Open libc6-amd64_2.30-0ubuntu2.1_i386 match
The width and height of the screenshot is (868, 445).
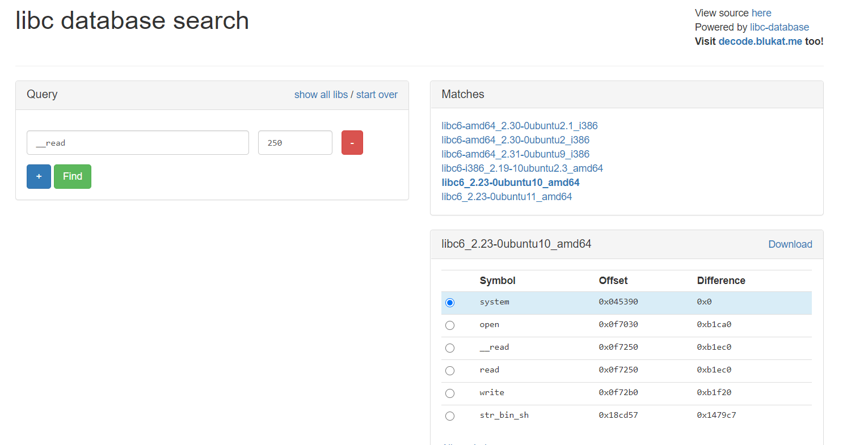[519, 126]
